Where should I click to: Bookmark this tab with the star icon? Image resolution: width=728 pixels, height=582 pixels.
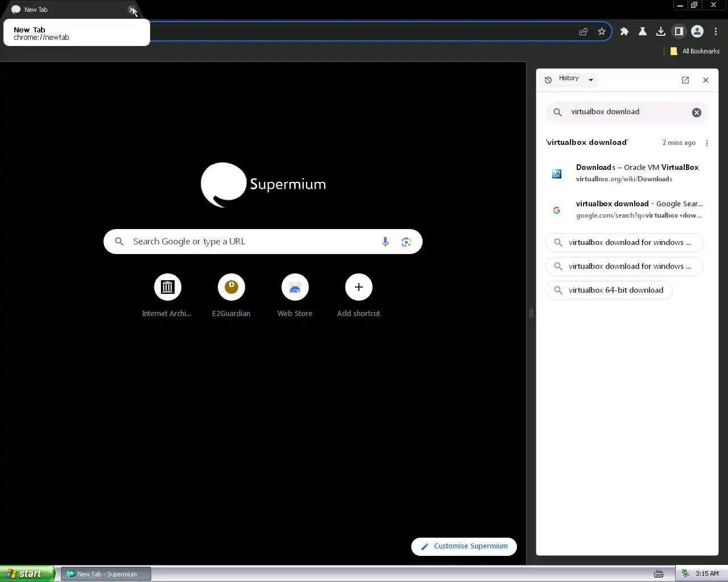pyautogui.click(x=602, y=32)
